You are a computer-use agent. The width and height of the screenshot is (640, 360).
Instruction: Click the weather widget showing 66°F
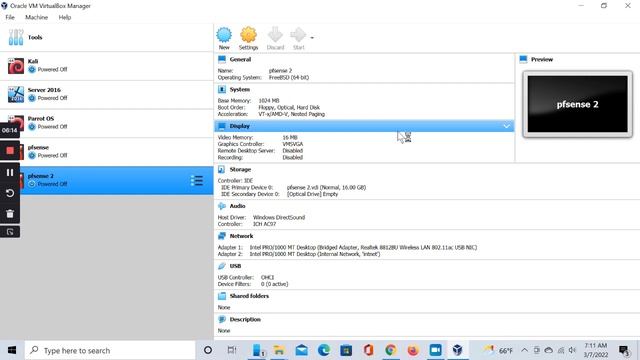coord(498,350)
